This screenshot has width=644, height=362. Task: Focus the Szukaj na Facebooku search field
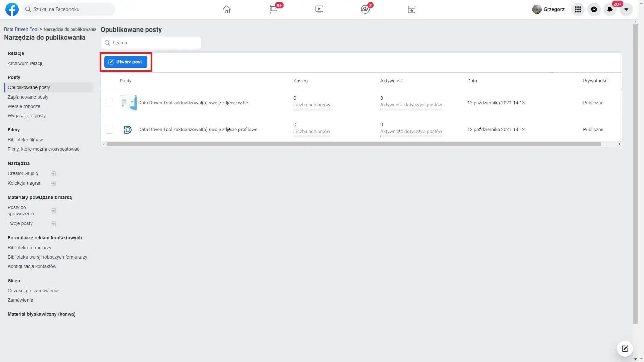[x=69, y=9]
